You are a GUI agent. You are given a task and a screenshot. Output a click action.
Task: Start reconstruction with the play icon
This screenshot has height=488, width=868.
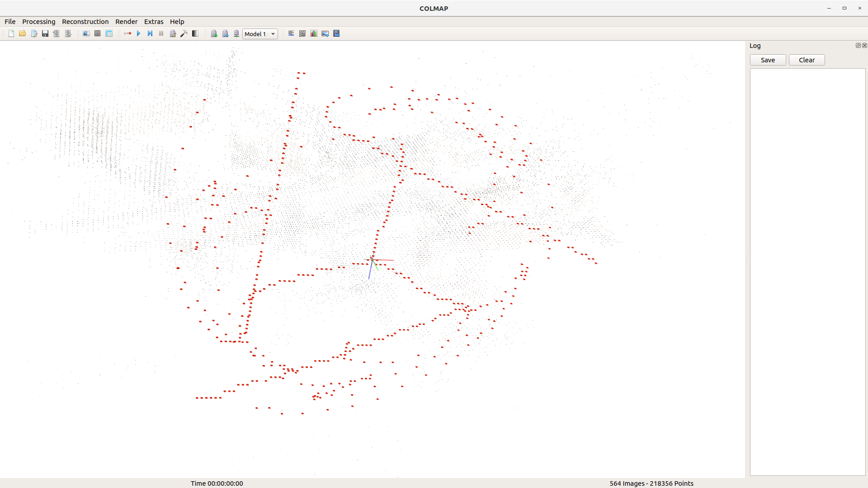tap(138, 33)
